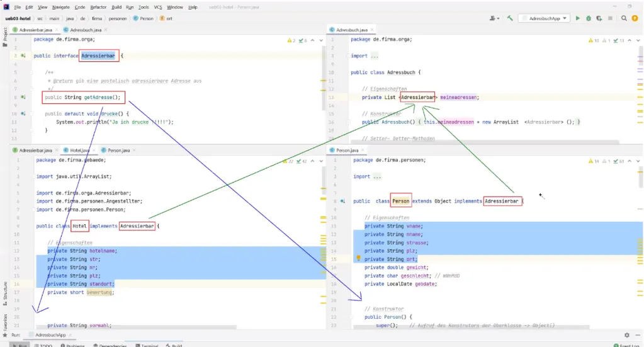644x347 pixels.
Task: Click the IntelliJ logo icon in the title bar
Action: [6, 6]
